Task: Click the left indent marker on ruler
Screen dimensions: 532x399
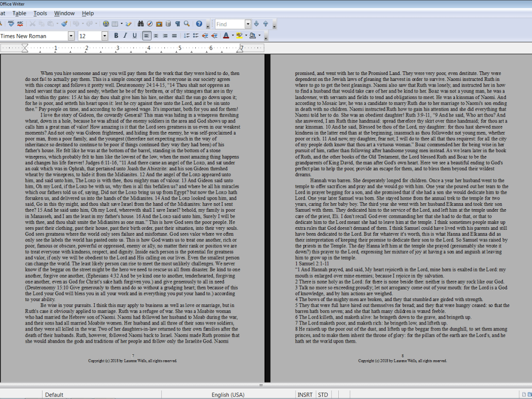Action: coord(25,48)
